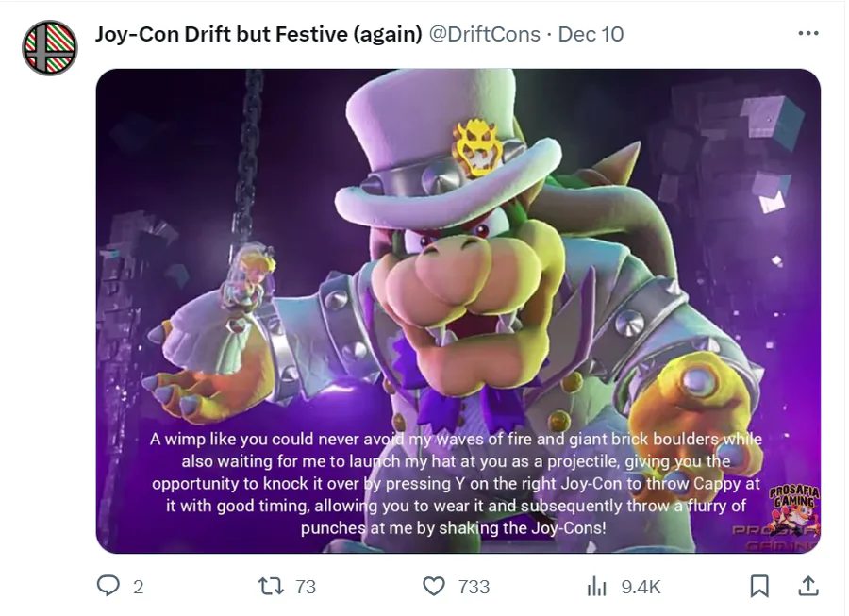Bookmark this post

click(x=759, y=586)
